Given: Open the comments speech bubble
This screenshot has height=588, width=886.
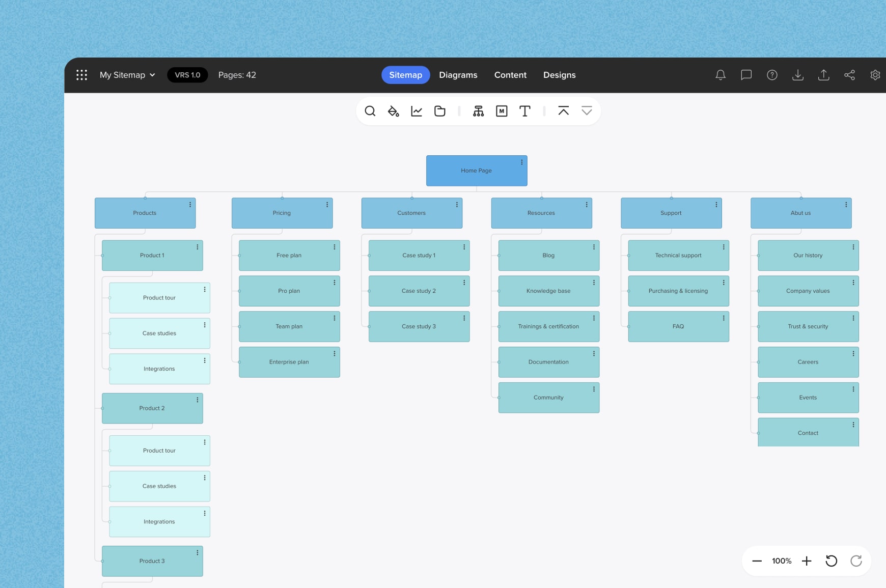Looking at the screenshot, I should [x=746, y=75].
